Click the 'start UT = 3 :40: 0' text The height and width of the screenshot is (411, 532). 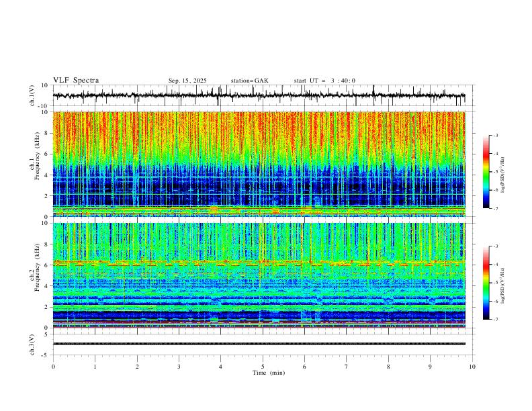tap(324, 81)
